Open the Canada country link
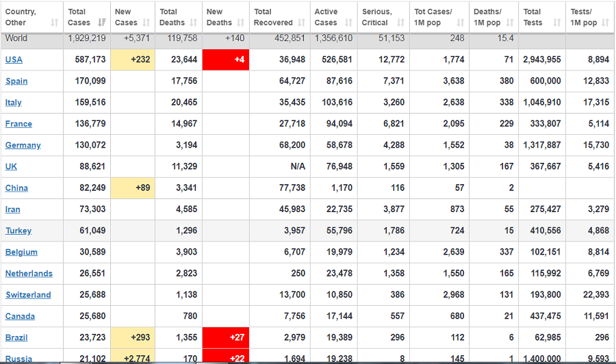The image size is (616, 364). [20, 317]
